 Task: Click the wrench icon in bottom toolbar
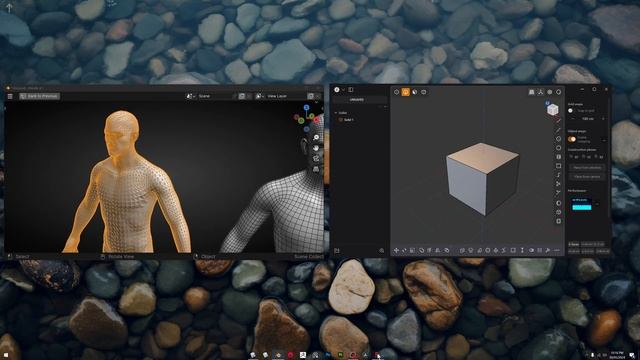click(x=548, y=250)
